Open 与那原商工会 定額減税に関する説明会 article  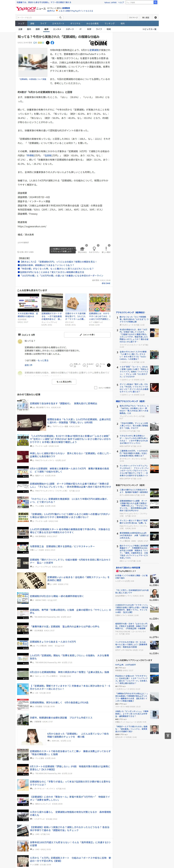tap(62, 546)
